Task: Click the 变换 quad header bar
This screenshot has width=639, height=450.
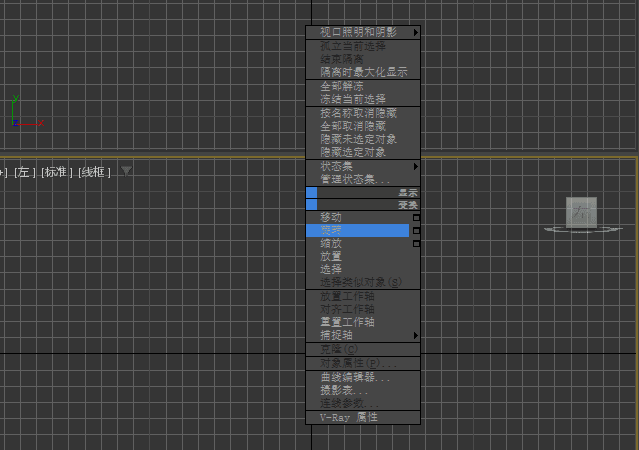Action: coord(363,205)
